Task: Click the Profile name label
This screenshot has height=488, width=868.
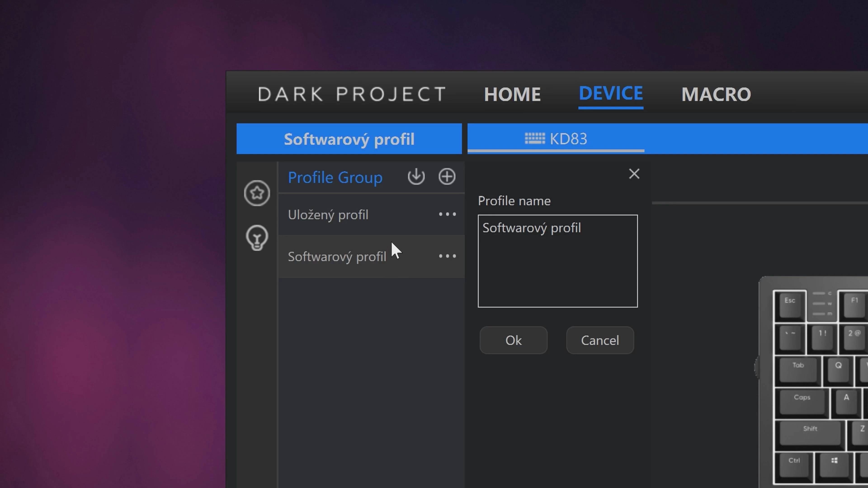Action: (514, 201)
